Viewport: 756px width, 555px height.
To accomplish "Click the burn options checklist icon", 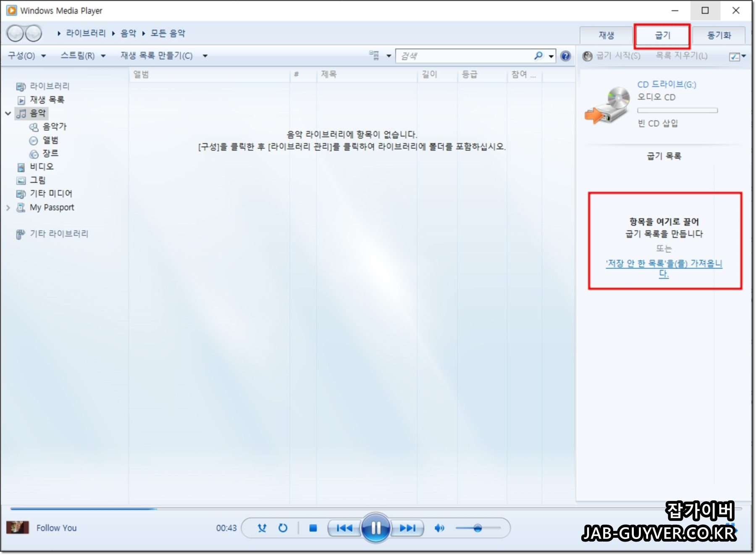I will pos(735,56).
